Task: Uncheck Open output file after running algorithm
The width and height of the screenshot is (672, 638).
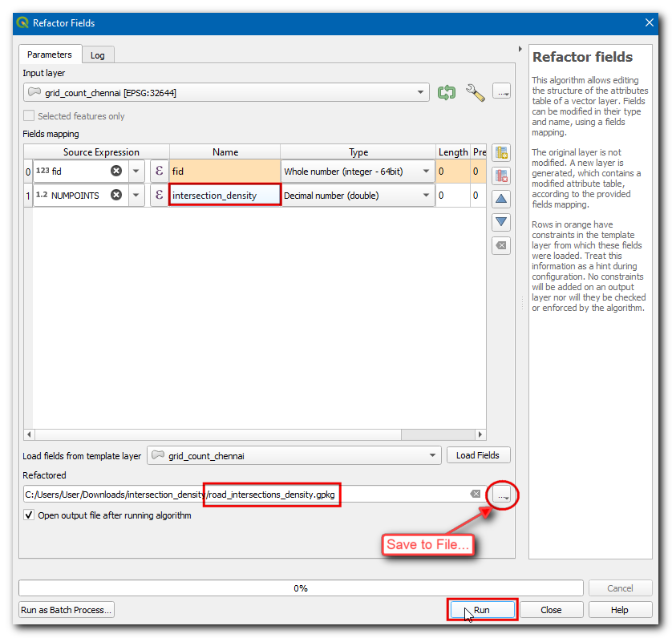Action: [30, 515]
